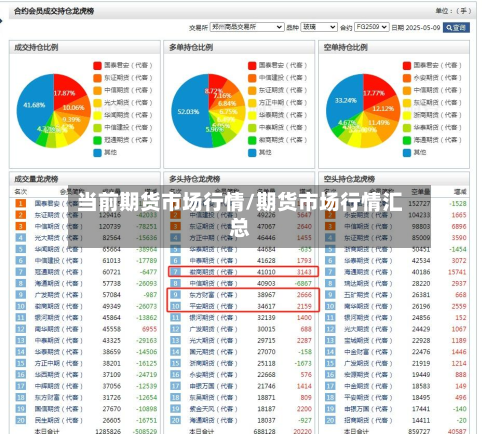Click the rank 14 badge in 空头持仓龙虎榜

point(330,352)
